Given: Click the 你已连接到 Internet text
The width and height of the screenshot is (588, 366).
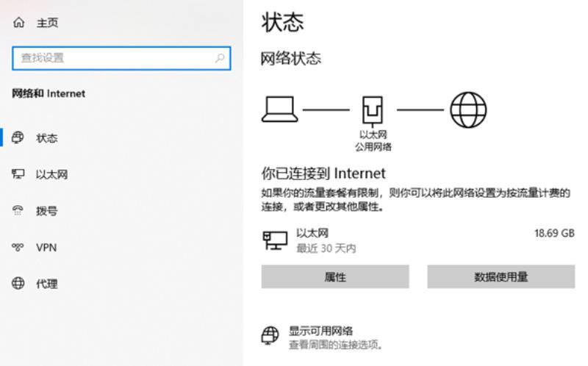Looking at the screenshot, I should [323, 173].
